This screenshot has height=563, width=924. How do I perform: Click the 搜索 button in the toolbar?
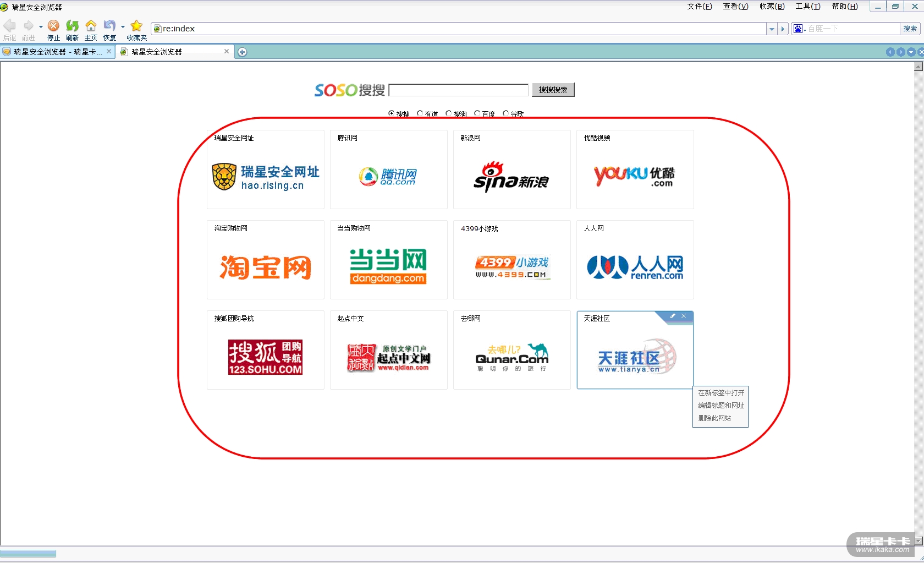pyautogui.click(x=910, y=29)
